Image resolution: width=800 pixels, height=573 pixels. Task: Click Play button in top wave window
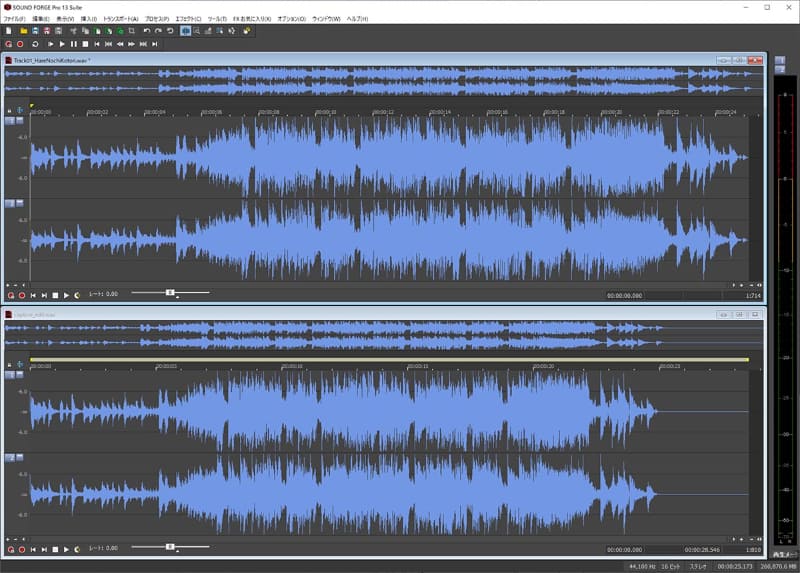pos(66,295)
